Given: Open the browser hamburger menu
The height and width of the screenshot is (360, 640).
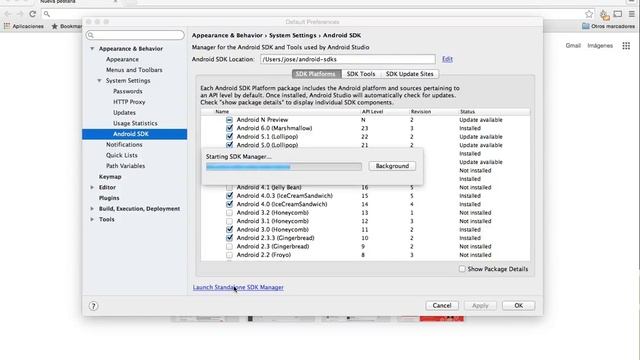Looking at the screenshot, I should click(631, 14).
